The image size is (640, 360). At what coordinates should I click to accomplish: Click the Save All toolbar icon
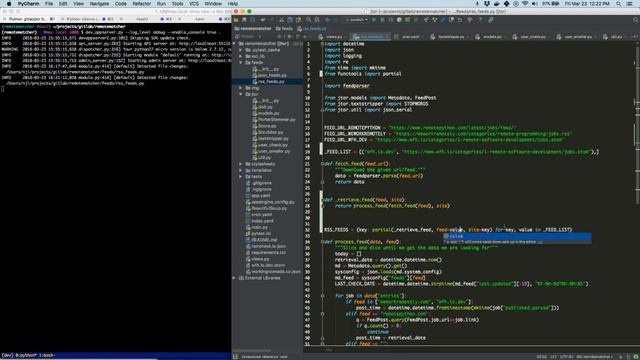[244, 20]
